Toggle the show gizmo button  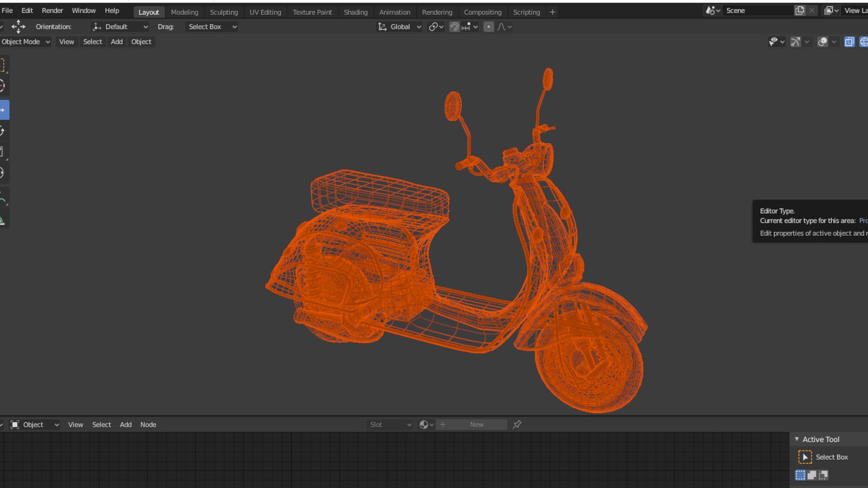click(796, 42)
